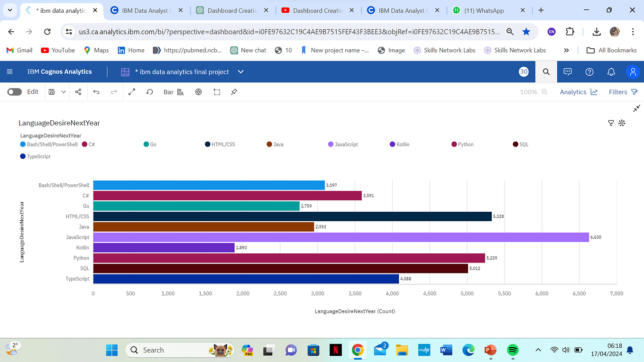Open the help question mark icon
Image resolution: width=644 pixels, height=362 pixels.
coord(589,72)
